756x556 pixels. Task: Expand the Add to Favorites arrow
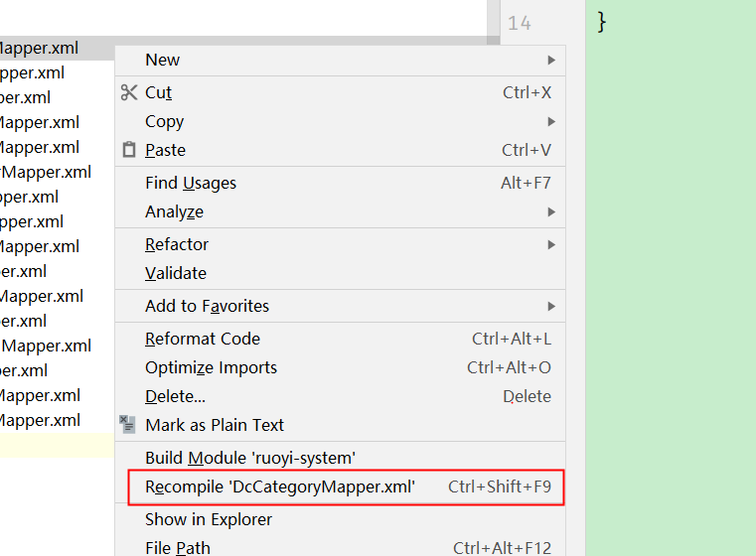[x=551, y=306]
